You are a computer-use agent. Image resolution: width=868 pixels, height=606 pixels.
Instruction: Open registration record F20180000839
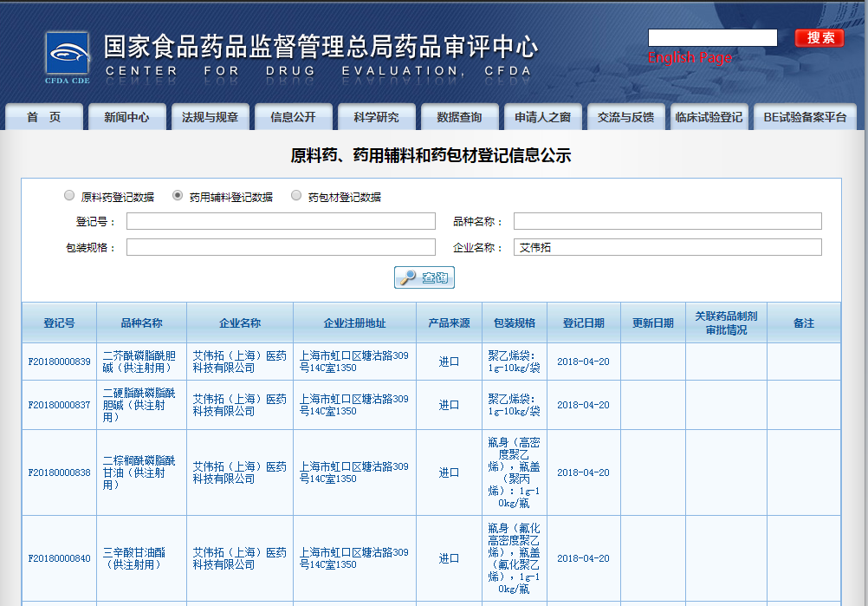tap(57, 362)
